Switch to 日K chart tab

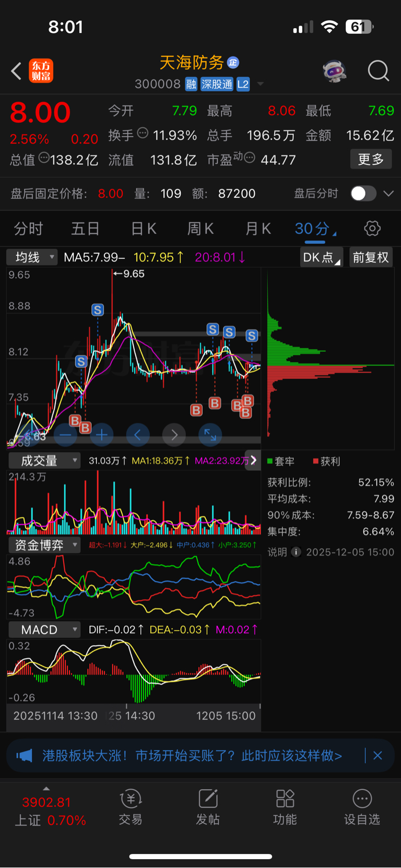pyautogui.click(x=143, y=229)
